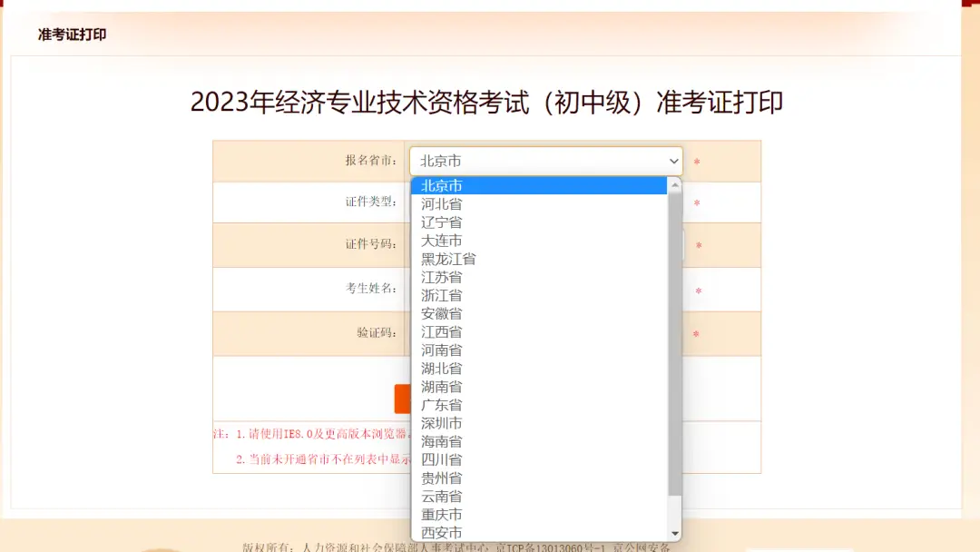Select 深圳市 from the dropdown list
Viewport: 980px width, 552px height.
pyautogui.click(x=442, y=423)
